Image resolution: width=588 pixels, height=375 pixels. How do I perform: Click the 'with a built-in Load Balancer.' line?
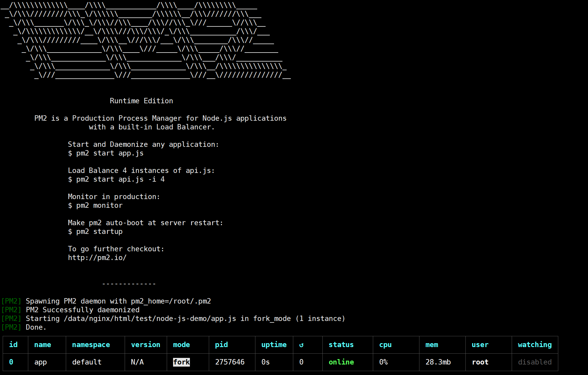152,127
